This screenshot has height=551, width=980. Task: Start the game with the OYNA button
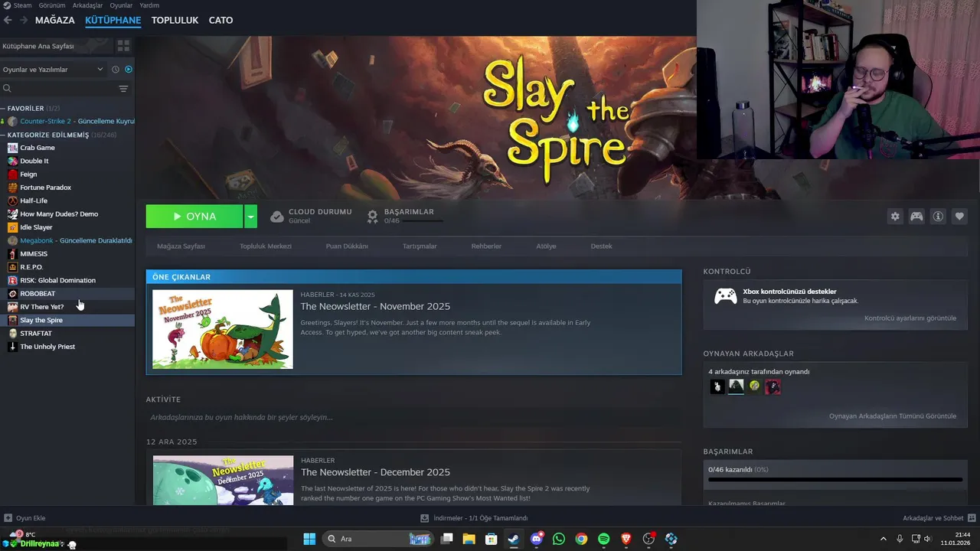coord(194,217)
